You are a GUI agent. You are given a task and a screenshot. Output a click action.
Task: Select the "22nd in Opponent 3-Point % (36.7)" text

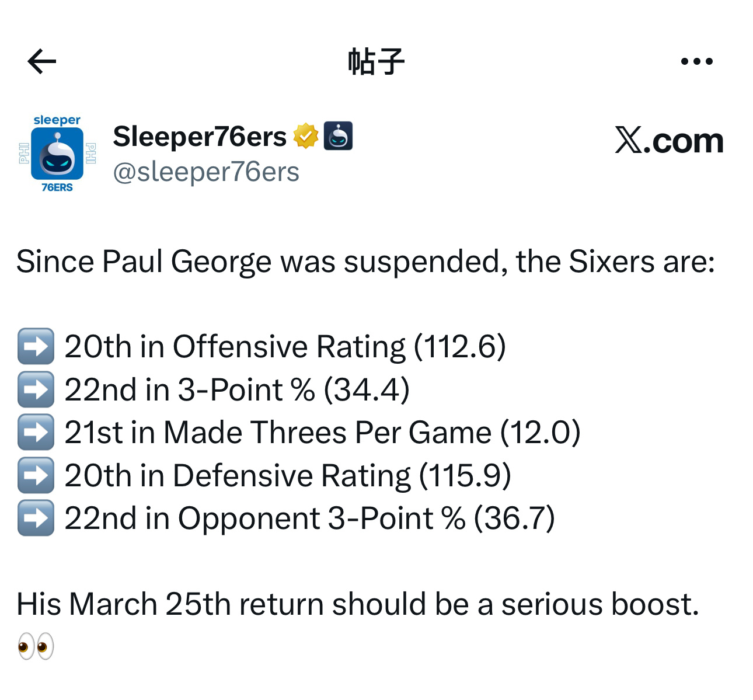(x=309, y=518)
